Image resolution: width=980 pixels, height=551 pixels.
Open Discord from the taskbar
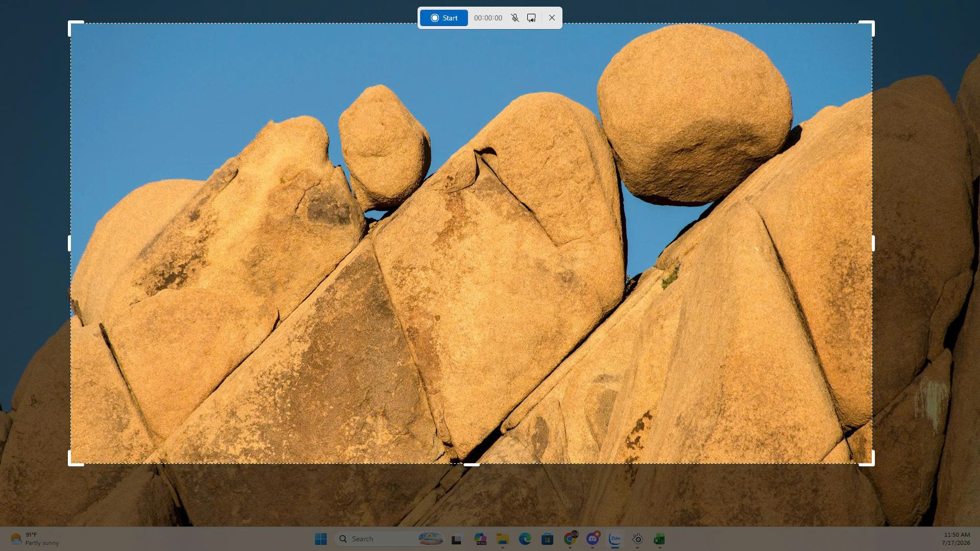[x=592, y=539]
